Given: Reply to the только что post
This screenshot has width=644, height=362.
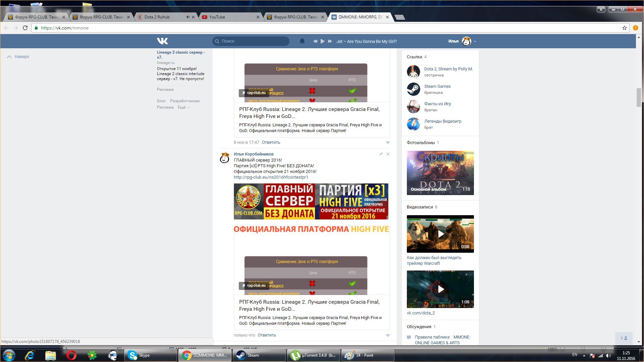Looking at the screenshot, I should tap(267, 335).
